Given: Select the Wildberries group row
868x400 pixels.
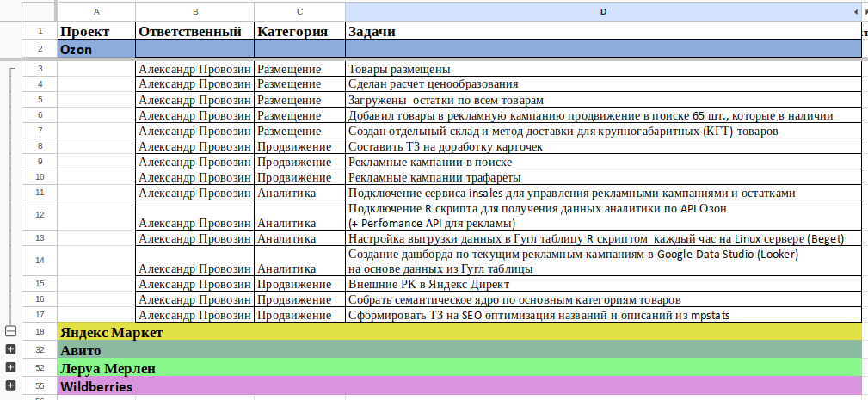Looking at the screenshot, I should (x=459, y=385).
